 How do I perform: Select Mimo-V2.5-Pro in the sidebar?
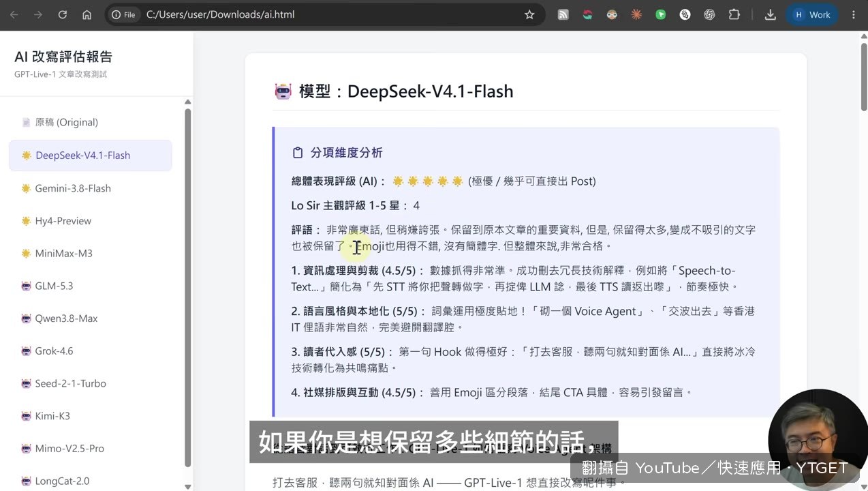(90, 449)
